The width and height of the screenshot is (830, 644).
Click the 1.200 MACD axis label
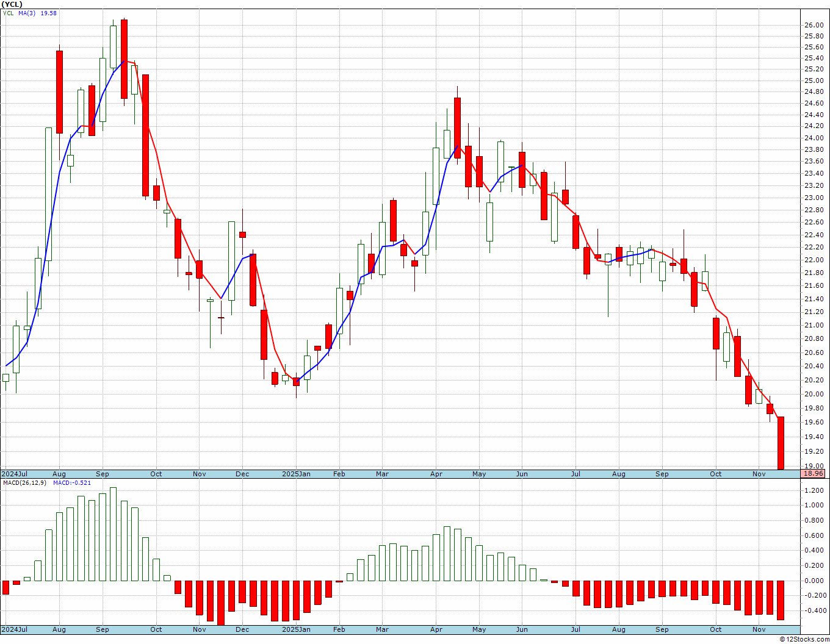point(814,490)
